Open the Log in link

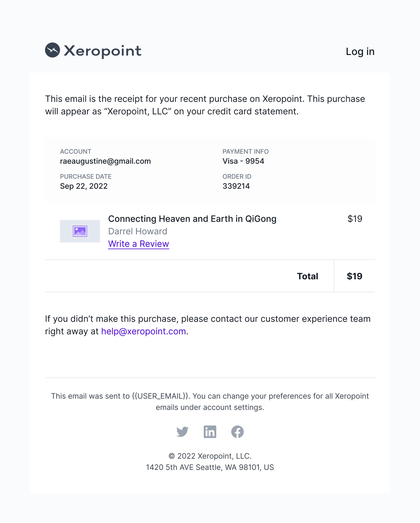[360, 52]
